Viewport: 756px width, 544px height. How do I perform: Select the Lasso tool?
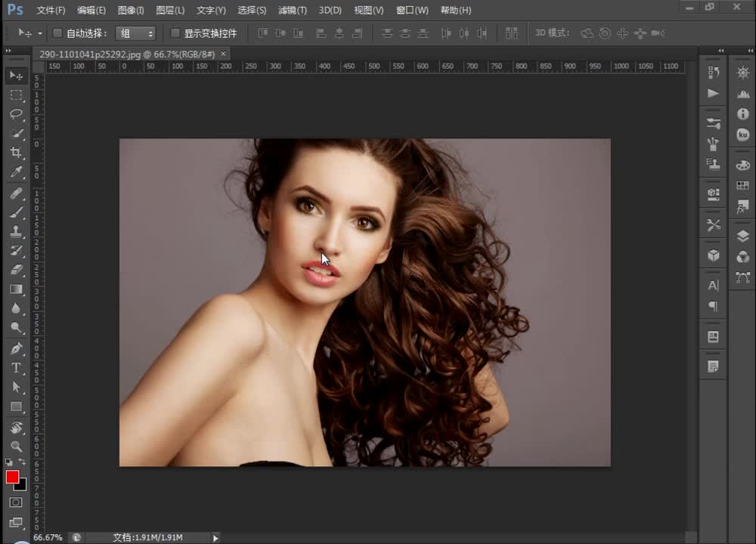(16, 114)
